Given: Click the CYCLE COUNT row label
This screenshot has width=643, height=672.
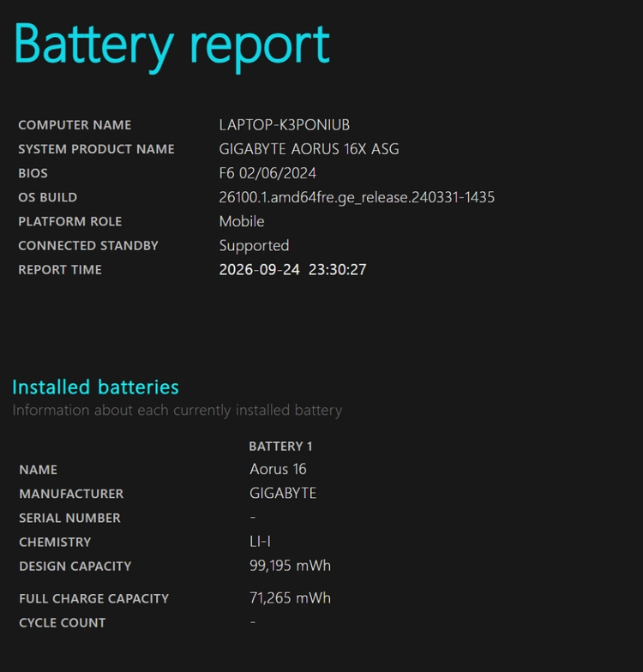Looking at the screenshot, I should click(62, 622).
